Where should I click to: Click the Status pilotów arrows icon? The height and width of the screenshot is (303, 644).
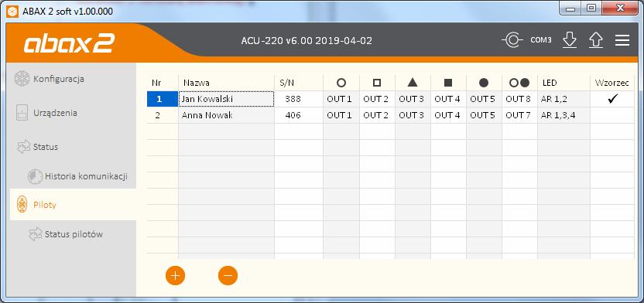click(36, 234)
